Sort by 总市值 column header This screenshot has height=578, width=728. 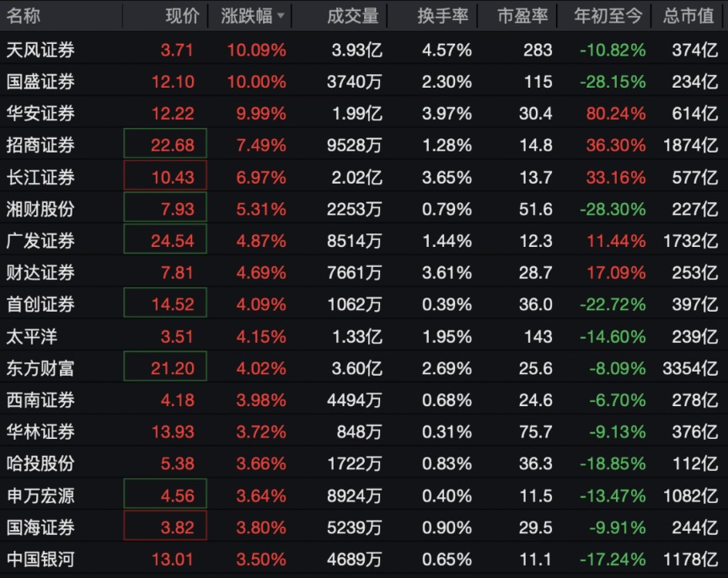[x=688, y=16]
